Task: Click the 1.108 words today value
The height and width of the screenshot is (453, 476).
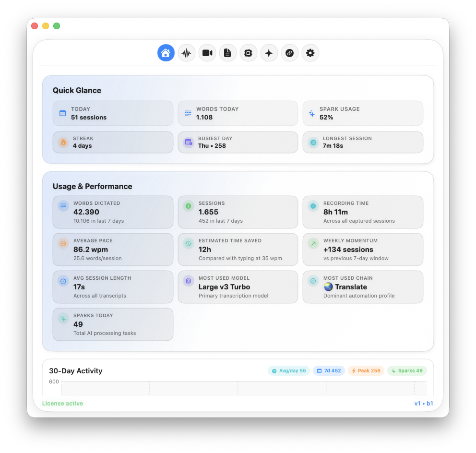Action: 204,118
